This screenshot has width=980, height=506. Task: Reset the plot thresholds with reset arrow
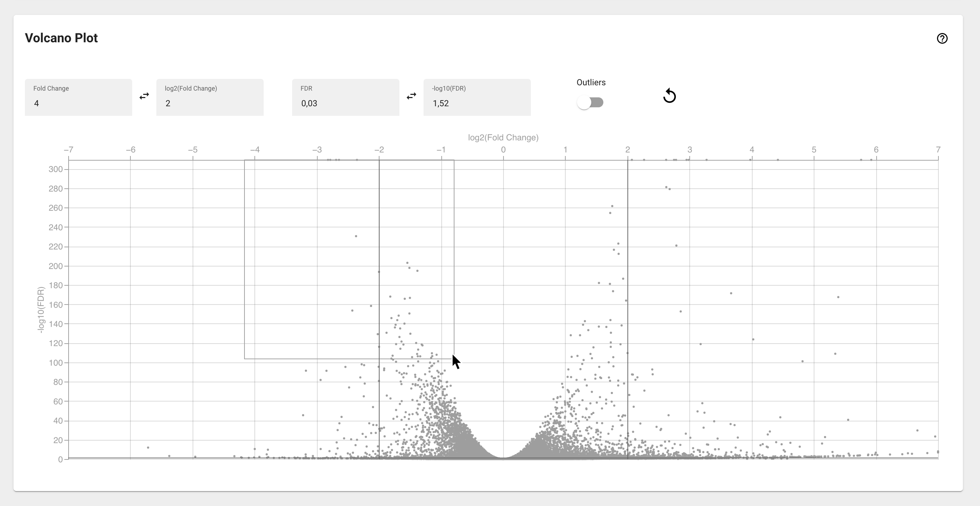coord(670,96)
